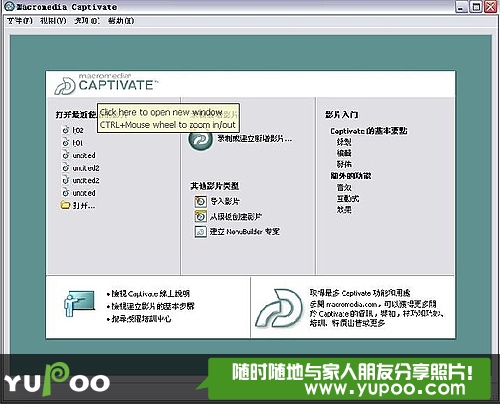
Task: Open recent movie l02
Action: [78, 130]
